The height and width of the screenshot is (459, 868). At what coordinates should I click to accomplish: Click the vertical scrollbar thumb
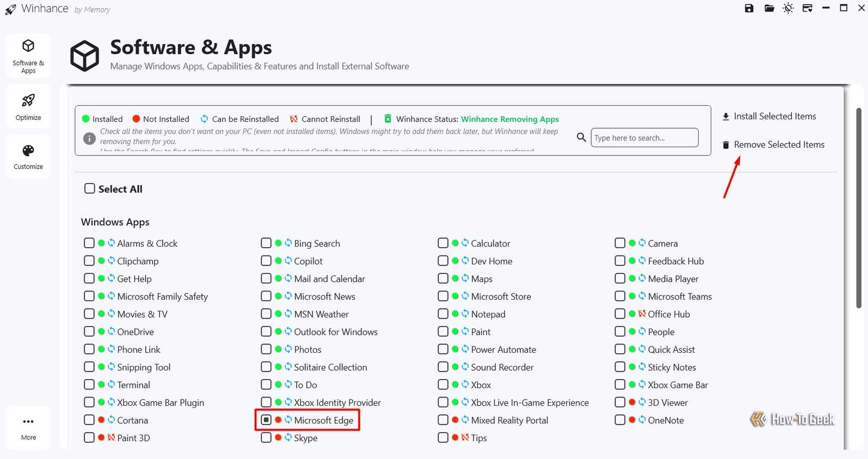859,208
